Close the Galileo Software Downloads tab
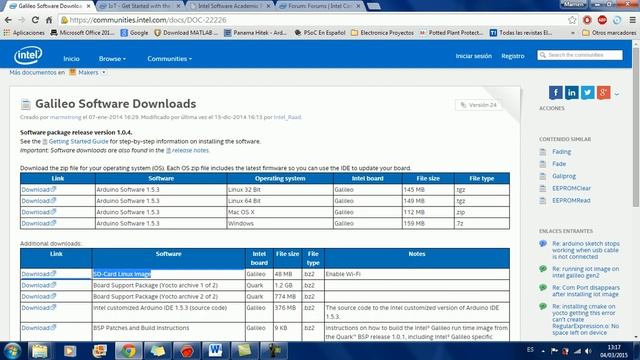 (x=89, y=6)
